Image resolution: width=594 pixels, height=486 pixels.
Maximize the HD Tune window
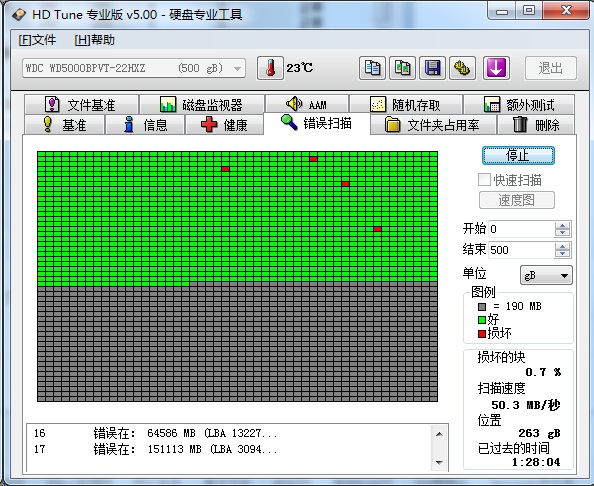[x=529, y=11]
